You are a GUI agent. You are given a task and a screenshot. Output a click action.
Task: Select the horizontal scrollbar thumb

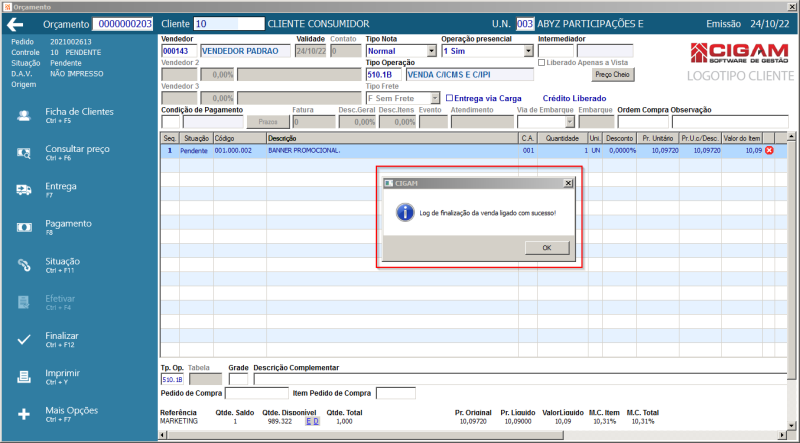(x=365, y=435)
